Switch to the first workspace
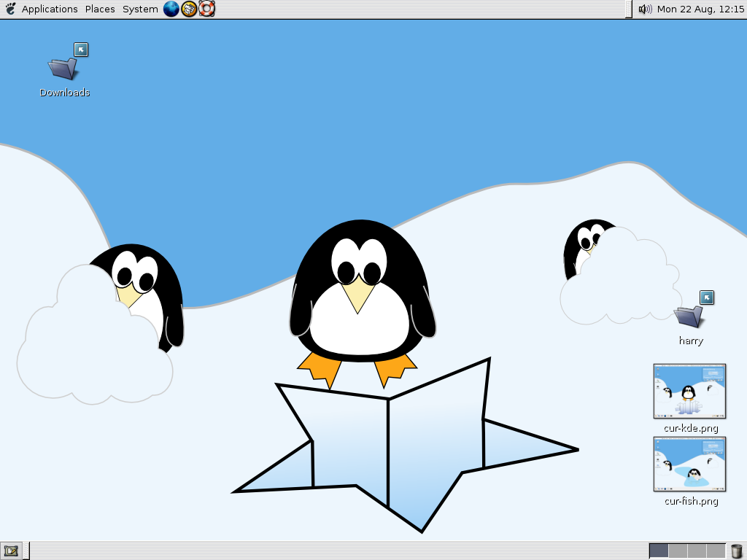Viewport: 747px width, 560px height. pyautogui.click(x=659, y=551)
